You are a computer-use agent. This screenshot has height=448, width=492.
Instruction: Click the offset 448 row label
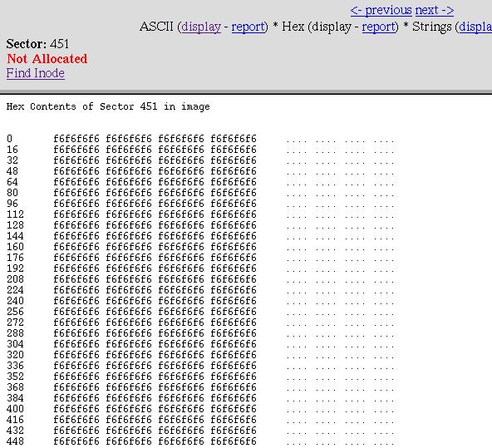[x=15, y=441]
